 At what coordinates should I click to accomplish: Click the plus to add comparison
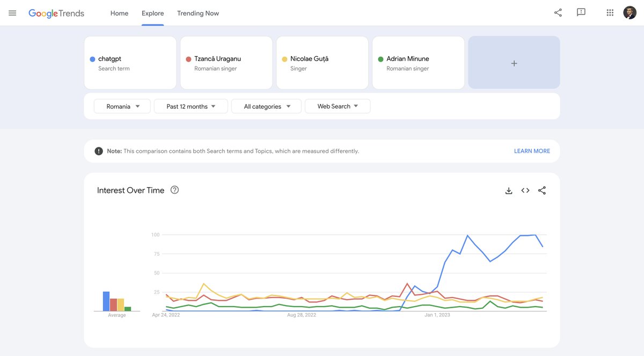pos(514,63)
